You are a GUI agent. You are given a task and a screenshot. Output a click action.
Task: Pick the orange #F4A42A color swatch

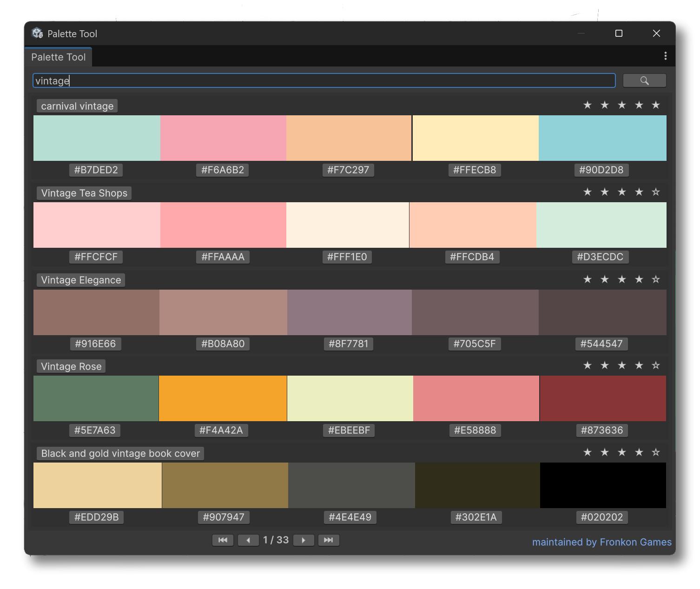pos(223,398)
